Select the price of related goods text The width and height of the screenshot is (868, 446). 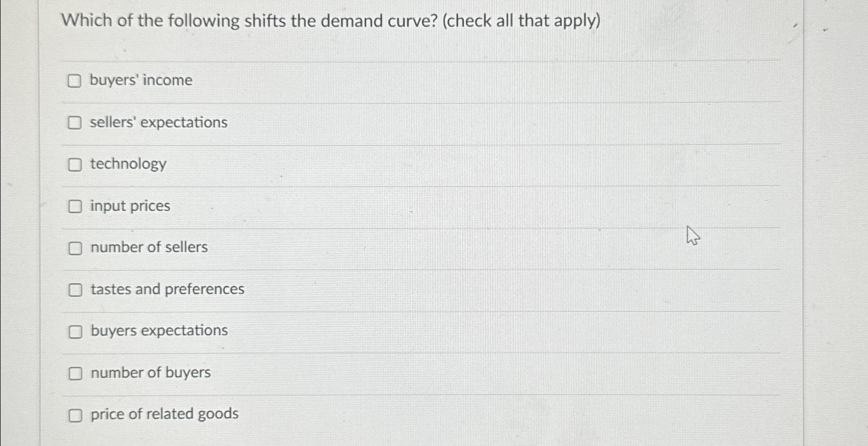[x=164, y=414]
